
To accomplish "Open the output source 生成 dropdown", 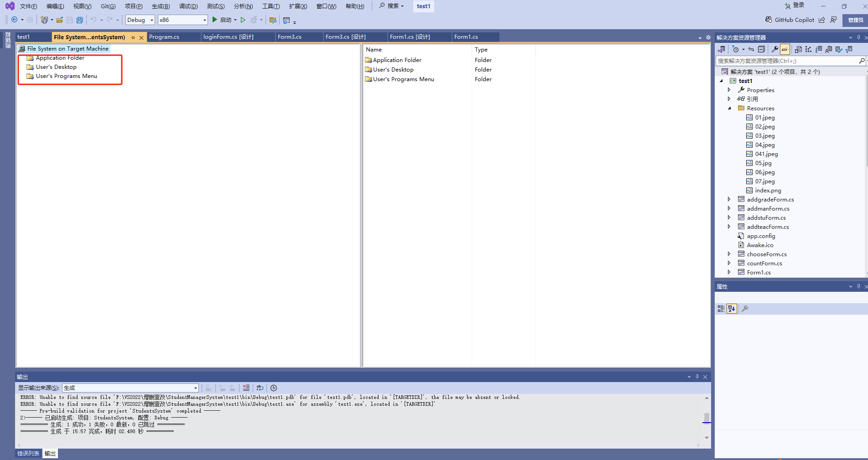I will [130, 388].
